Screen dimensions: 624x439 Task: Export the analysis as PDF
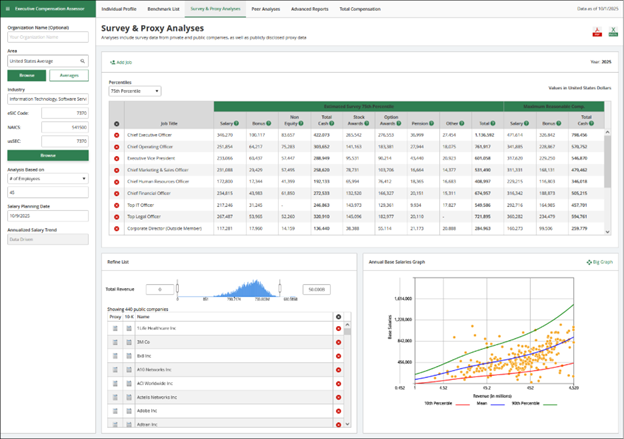tap(598, 32)
